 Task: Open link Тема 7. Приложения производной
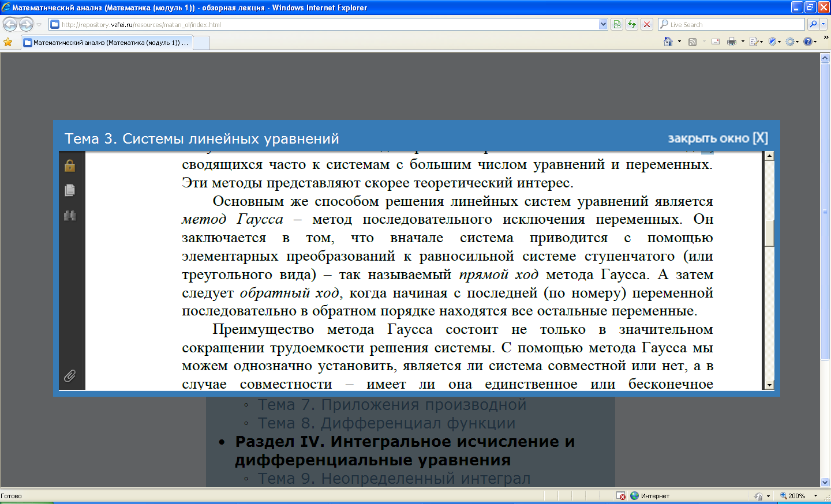tap(392, 405)
